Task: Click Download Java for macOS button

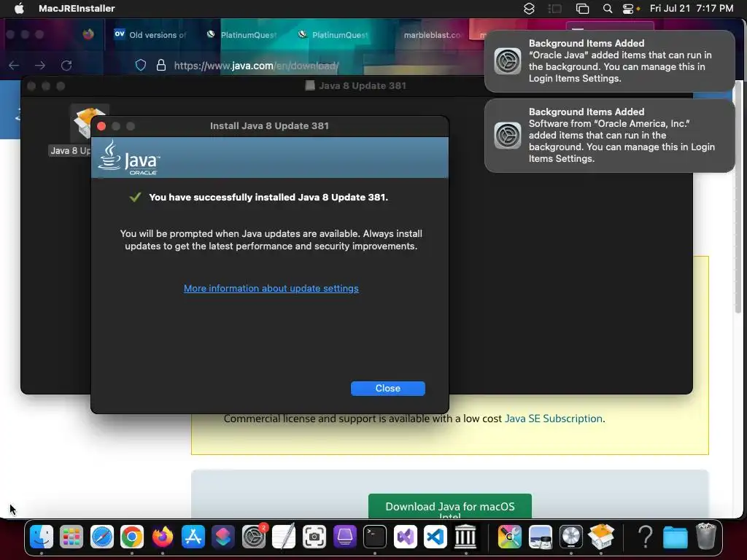Action: click(x=449, y=506)
